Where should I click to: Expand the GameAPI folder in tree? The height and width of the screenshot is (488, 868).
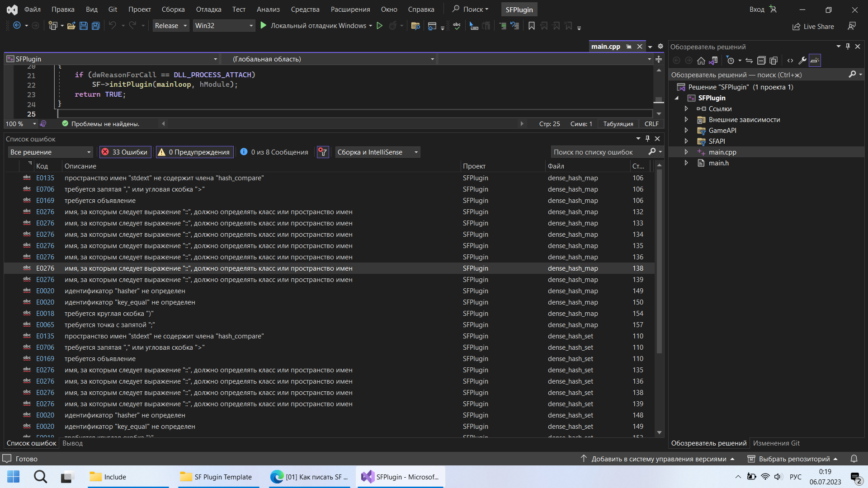686,131
